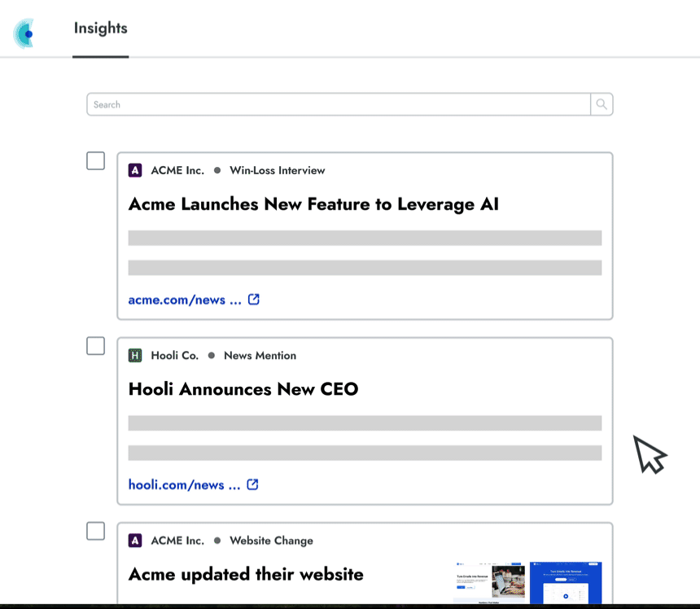Open the first website screenshot thumbnail
The height and width of the screenshot is (609, 700).
coord(488,581)
